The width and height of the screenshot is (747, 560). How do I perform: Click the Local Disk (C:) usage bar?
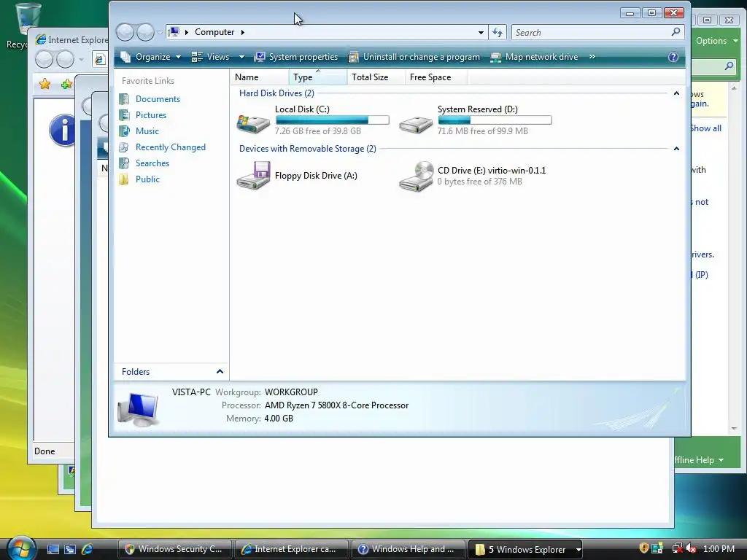[332, 120]
